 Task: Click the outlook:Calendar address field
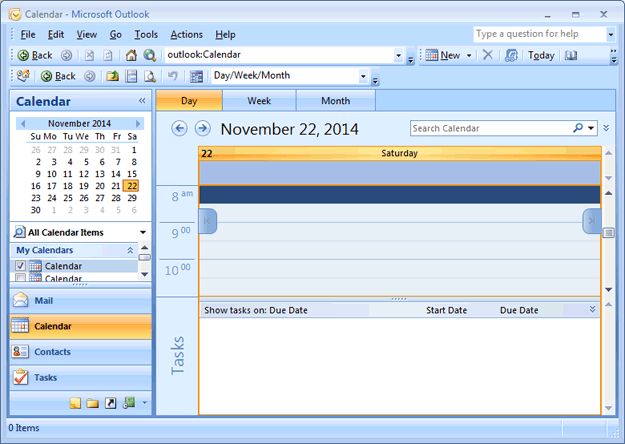click(279, 55)
